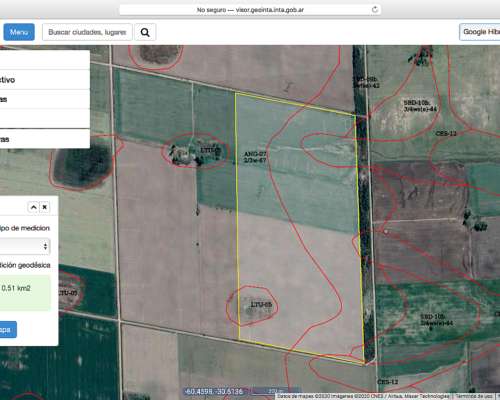Click the magnifying glass search button
This screenshot has width=500, height=400.
tap(145, 32)
